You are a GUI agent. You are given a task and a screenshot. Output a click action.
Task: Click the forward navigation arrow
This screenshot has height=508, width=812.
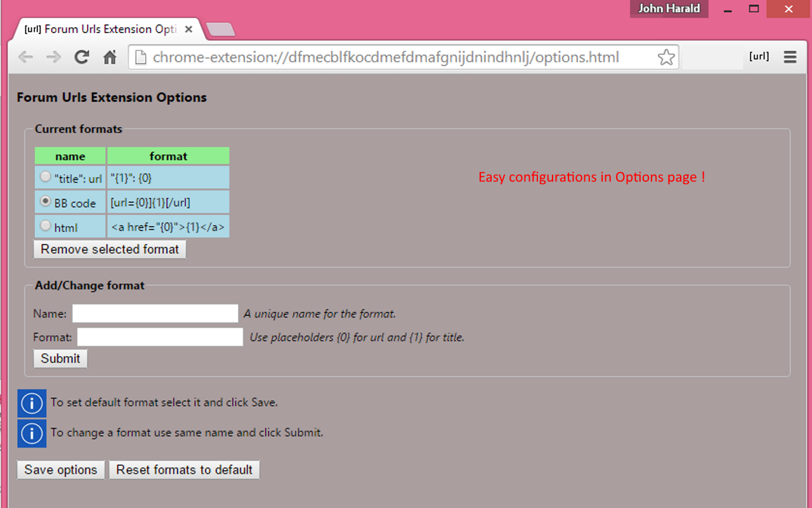[x=53, y=57]
